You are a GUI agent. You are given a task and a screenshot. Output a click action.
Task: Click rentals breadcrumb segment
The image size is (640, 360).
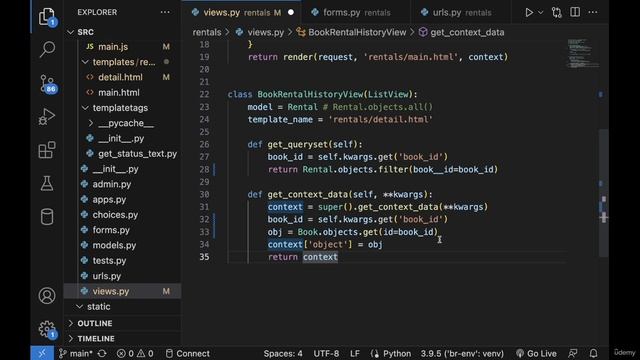coord(207,32)
